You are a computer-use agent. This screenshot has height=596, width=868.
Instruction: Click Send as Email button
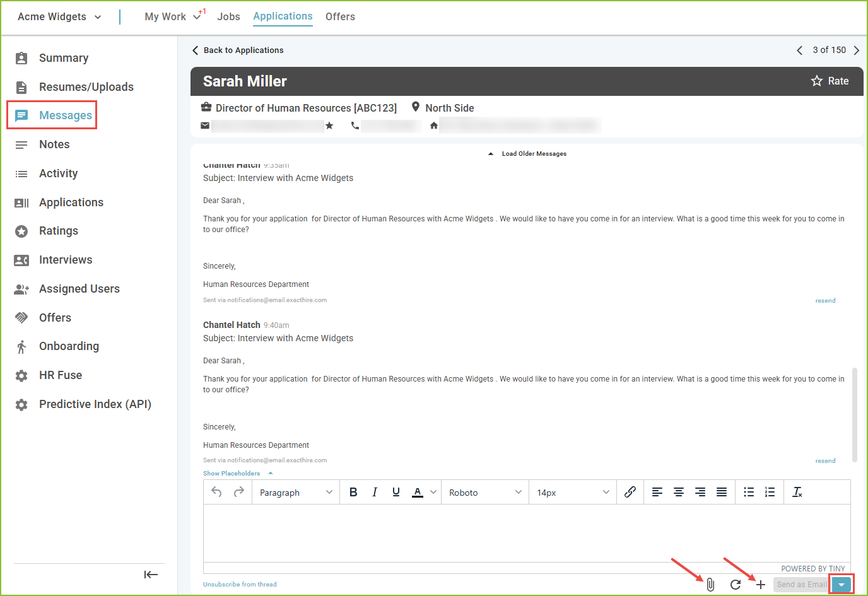(801, 585)
